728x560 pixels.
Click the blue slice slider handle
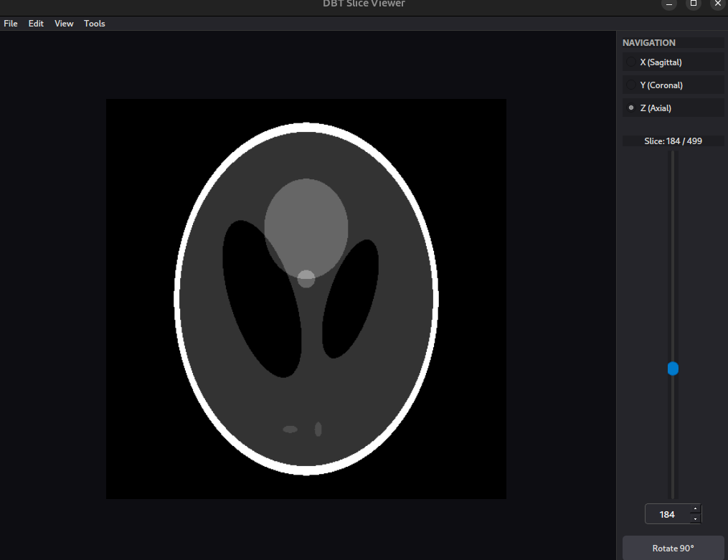click(x=673, y=369)
